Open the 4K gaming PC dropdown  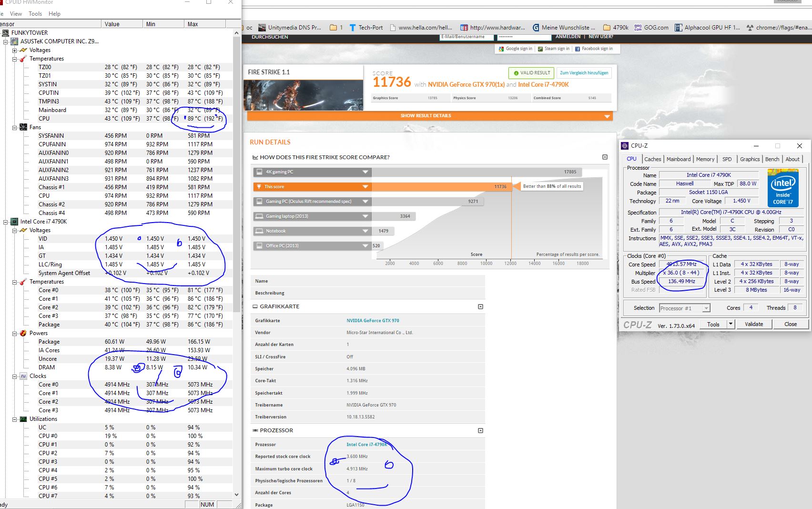[x=365, y=172]
